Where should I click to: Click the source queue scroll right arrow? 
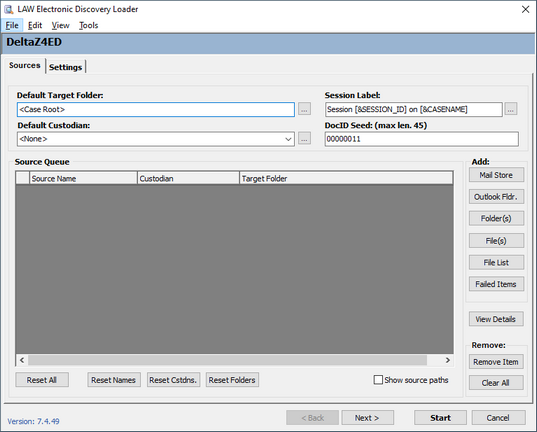[x=448, y=360]
